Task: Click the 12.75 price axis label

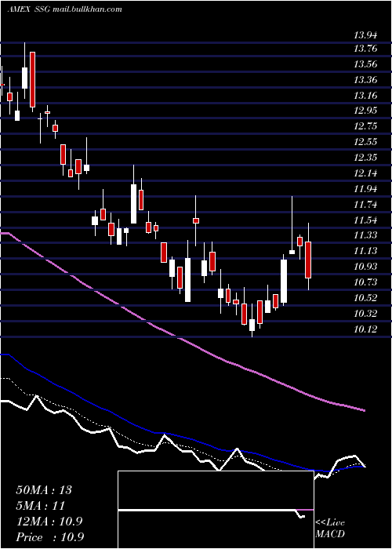Action: 365,126
